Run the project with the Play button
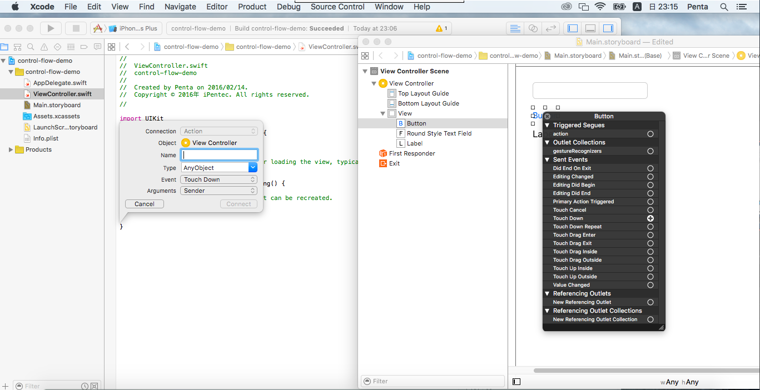Screen dimensions: 760x390 pos(50,28)
